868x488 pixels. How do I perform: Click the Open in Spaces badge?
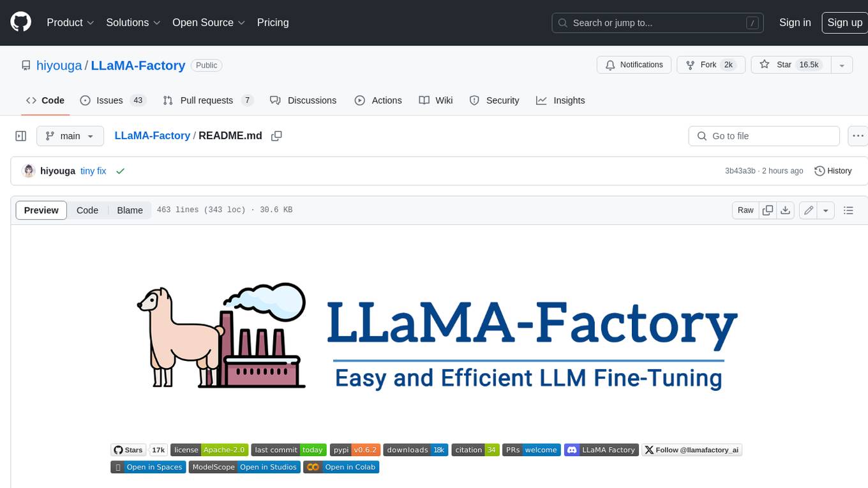148,467
